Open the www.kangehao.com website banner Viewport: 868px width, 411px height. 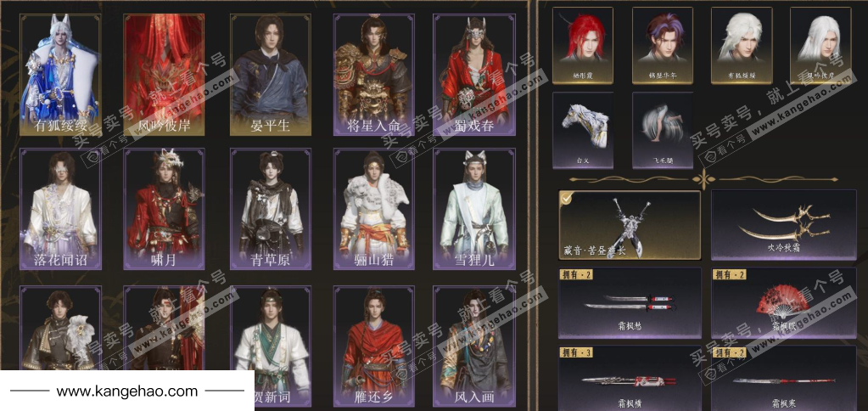(x=126, y=391)
